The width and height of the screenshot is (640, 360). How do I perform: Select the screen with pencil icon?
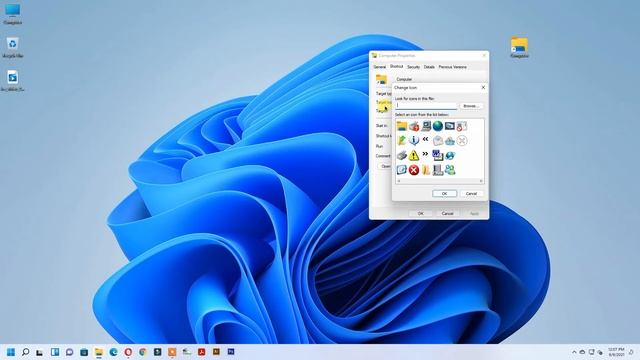(x=402, y=170)
